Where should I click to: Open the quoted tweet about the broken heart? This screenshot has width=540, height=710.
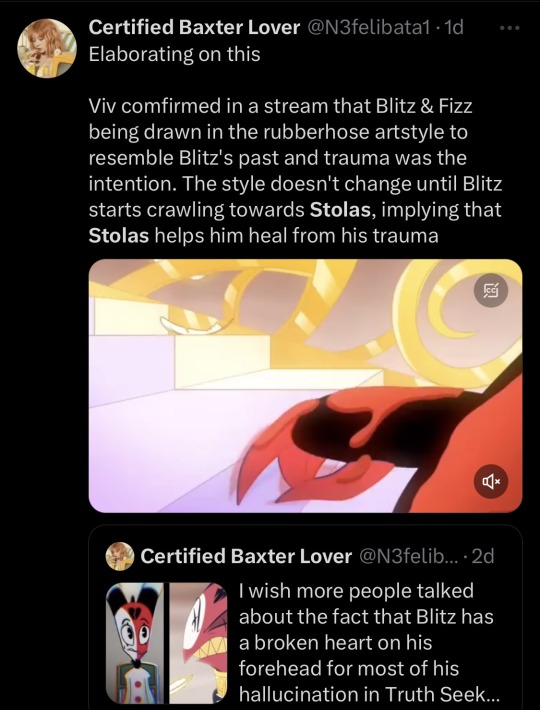tap(306, 617)
